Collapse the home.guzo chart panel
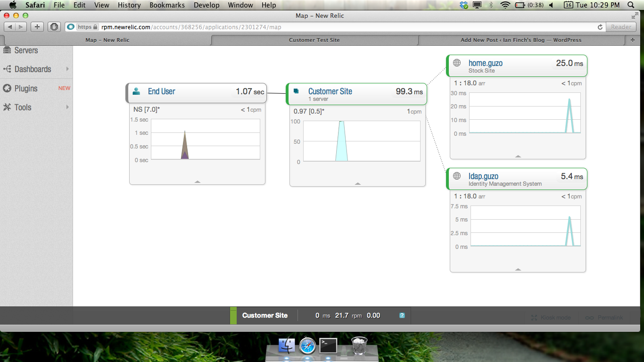The width and height of the screenshot is (644, 362). point(518,156)
